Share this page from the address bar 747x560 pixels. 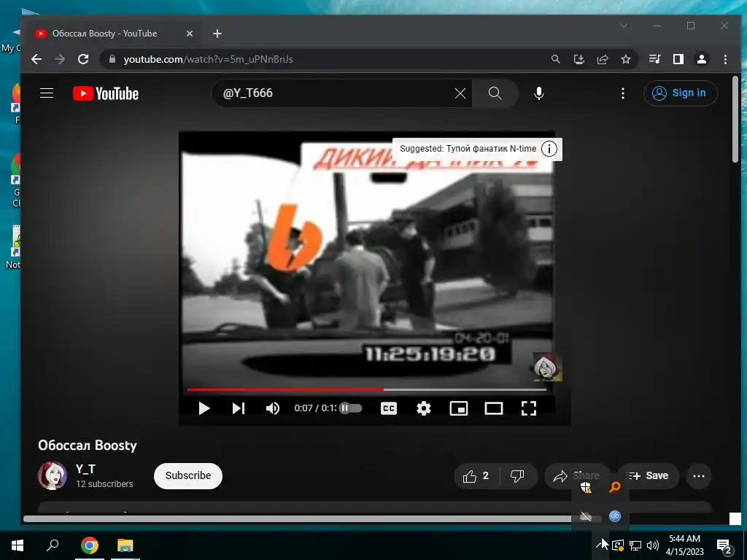click(x=602, y=59)
